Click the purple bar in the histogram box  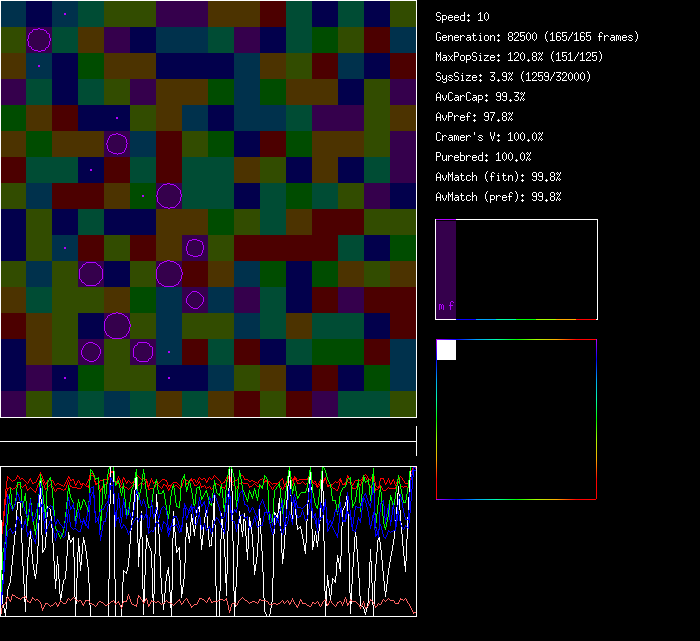446,262
